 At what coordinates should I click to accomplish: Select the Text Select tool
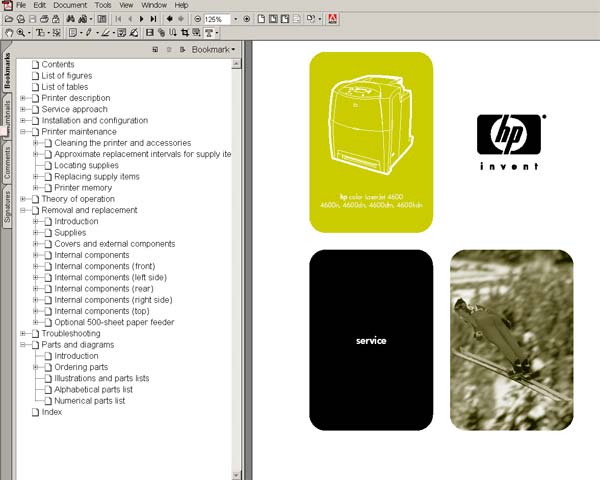pyautogui.click(x=40, y=33)
